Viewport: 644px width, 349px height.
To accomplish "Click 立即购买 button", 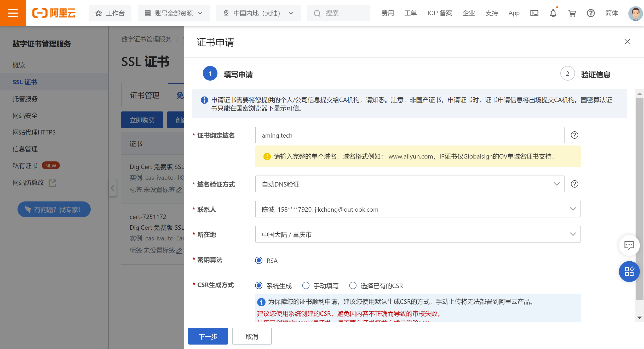I will [142, 120].
